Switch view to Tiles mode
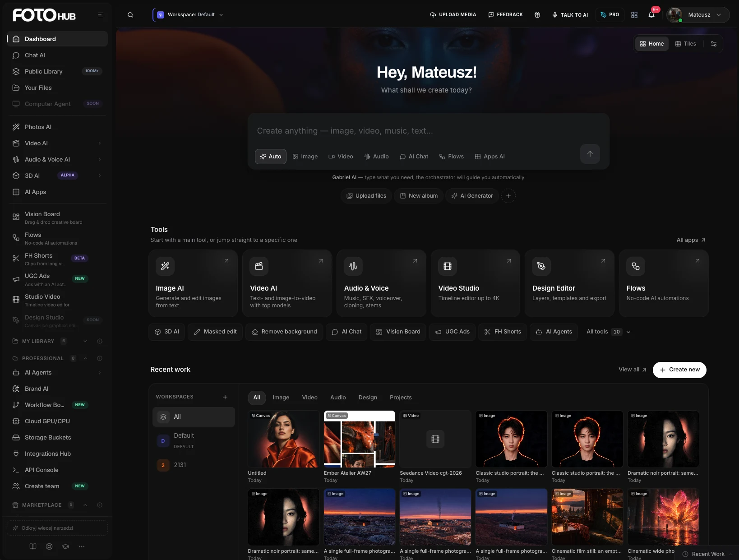This screenshot has height=560, width=739. (x=685, y=44)
